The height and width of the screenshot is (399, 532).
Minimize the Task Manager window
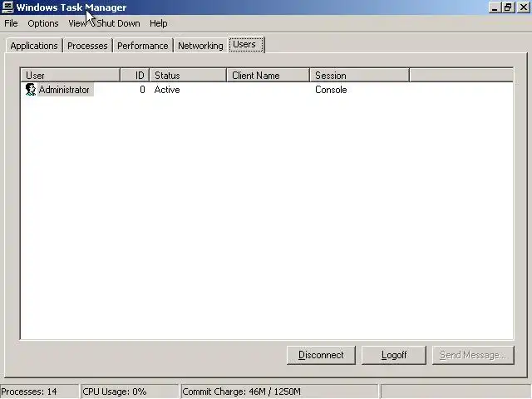(495, 7)
